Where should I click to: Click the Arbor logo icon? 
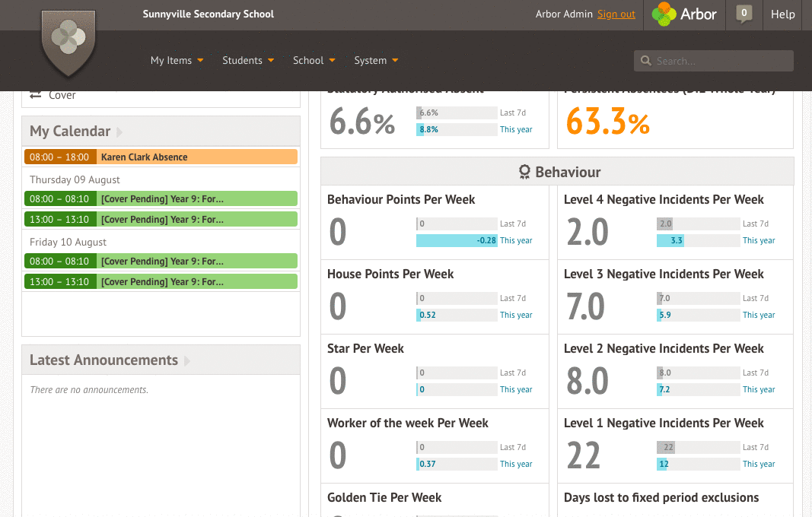coord(665,14)
